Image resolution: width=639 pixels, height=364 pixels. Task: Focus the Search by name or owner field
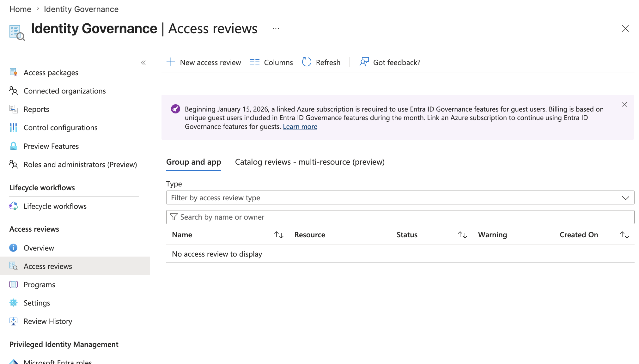click(x=400, y=217)
